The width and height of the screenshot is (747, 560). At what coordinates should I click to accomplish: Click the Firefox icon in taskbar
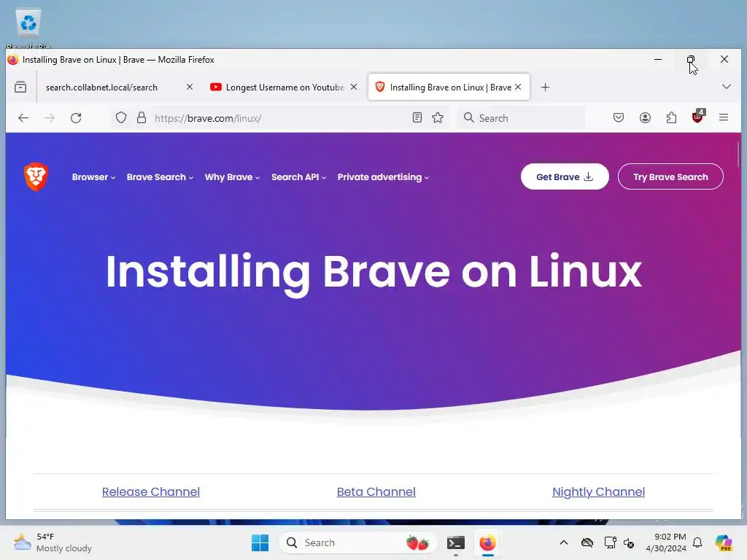click(488, 542)
